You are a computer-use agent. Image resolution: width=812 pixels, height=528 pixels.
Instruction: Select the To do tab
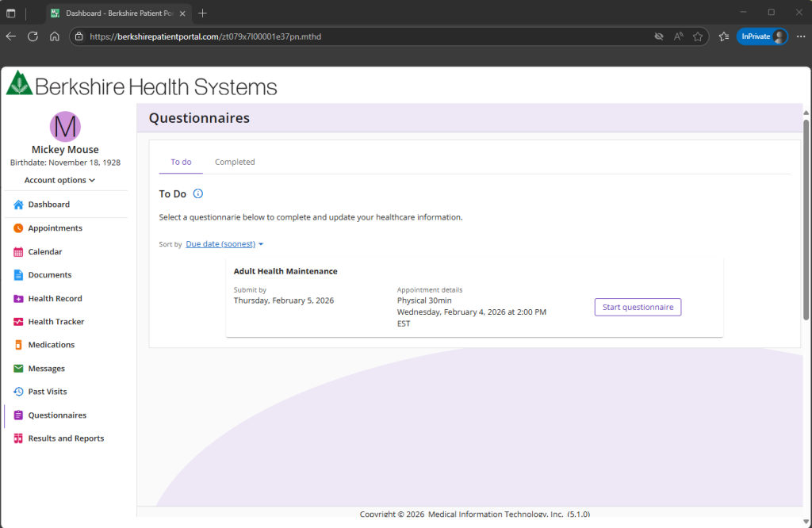point(181,162)
